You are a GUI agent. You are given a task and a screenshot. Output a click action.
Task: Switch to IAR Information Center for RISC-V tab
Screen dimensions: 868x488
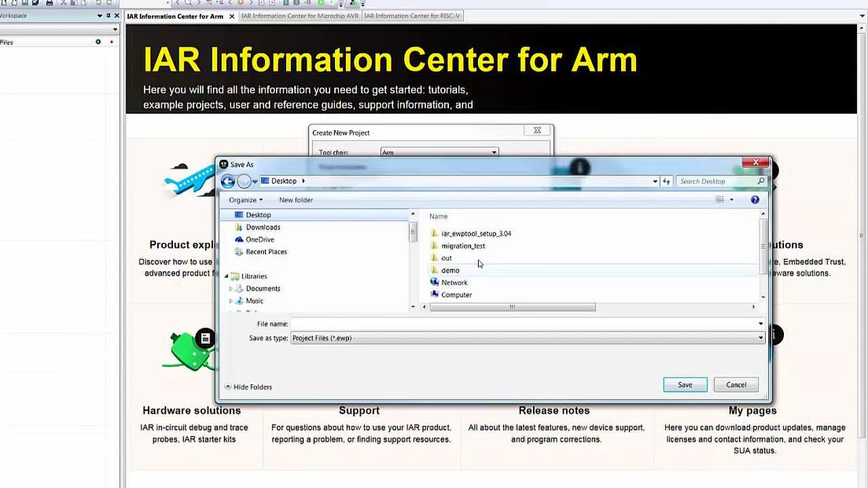[x=412, y=16]
